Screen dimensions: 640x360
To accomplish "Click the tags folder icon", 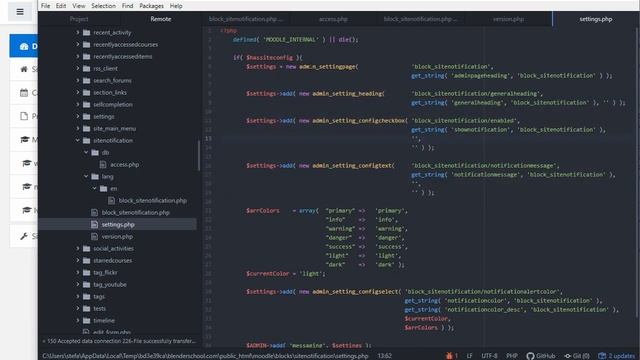I will tap(87, 296).
